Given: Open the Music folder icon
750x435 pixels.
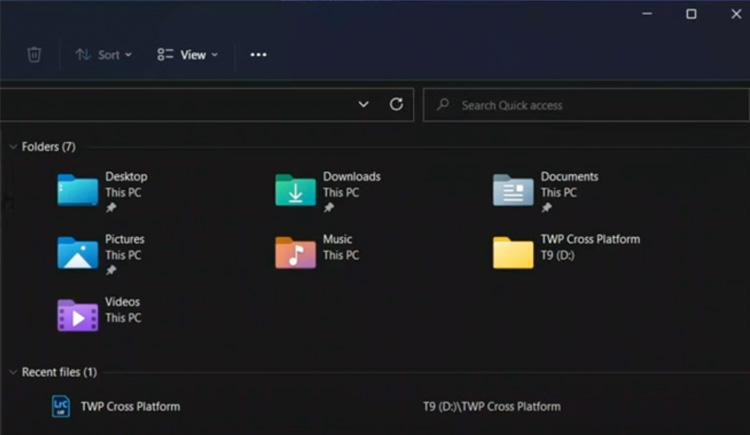Looking at the screenshot, I should coord(295,252).
